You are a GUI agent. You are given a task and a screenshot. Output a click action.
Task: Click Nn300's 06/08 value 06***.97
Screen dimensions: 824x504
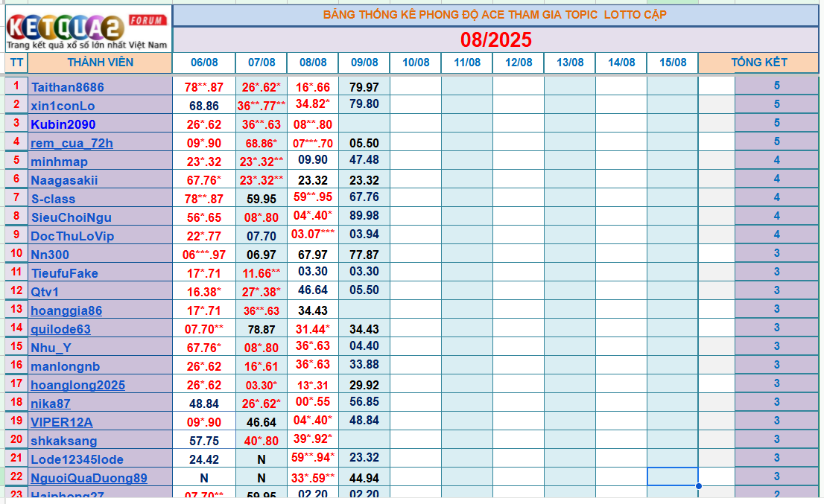click(204, 255)
